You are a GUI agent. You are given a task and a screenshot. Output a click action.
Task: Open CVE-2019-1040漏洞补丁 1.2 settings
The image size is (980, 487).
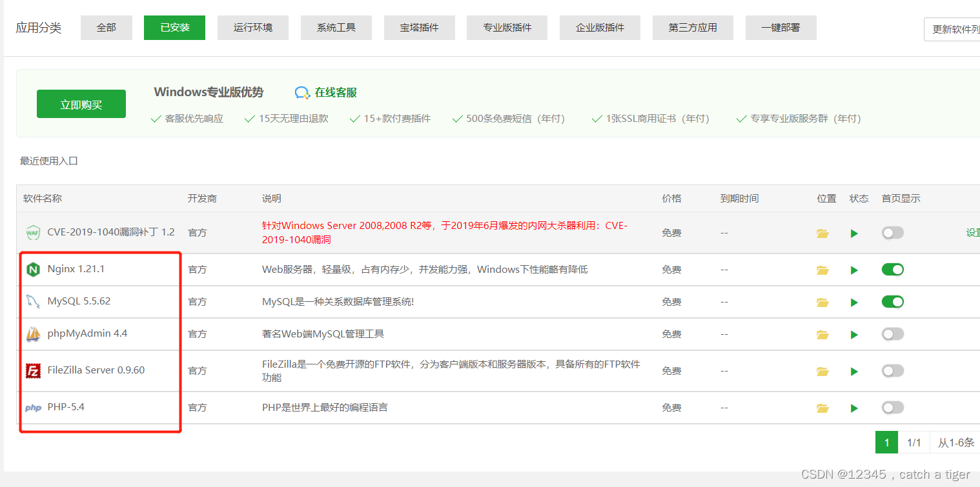pos(111,232)
